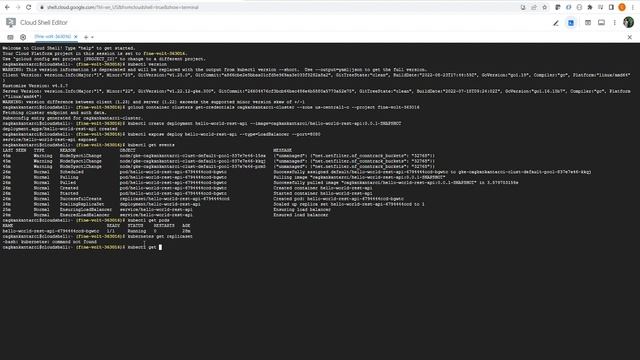Click the session display icon in Cloud Shell
This screenshot has width=640, height=360.
point(601,23)
